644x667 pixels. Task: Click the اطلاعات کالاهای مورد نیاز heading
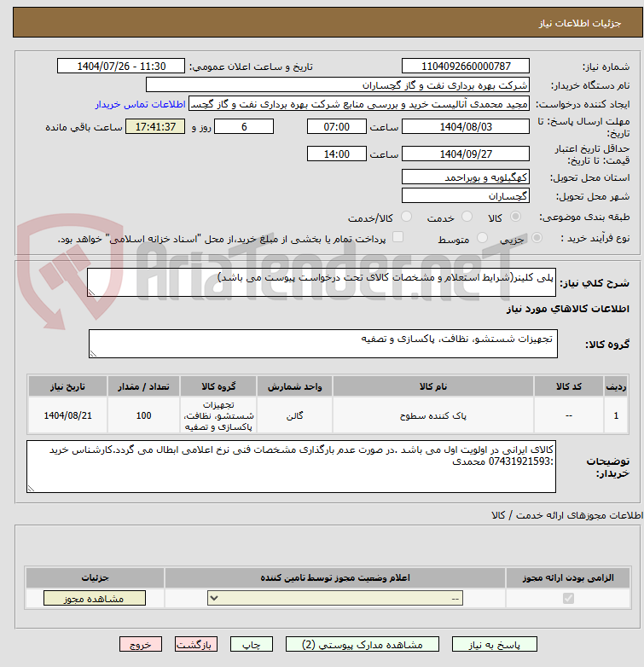click(x=568, y=309)
